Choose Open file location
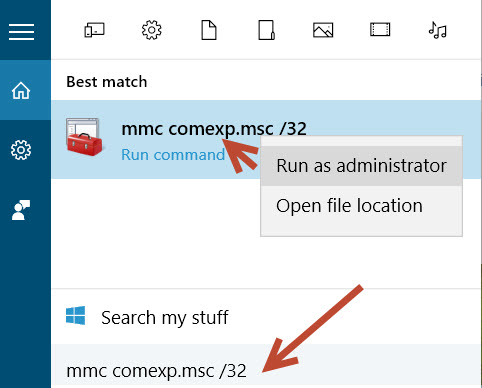The width and height of the screenshot is (482, 388). 361,206
